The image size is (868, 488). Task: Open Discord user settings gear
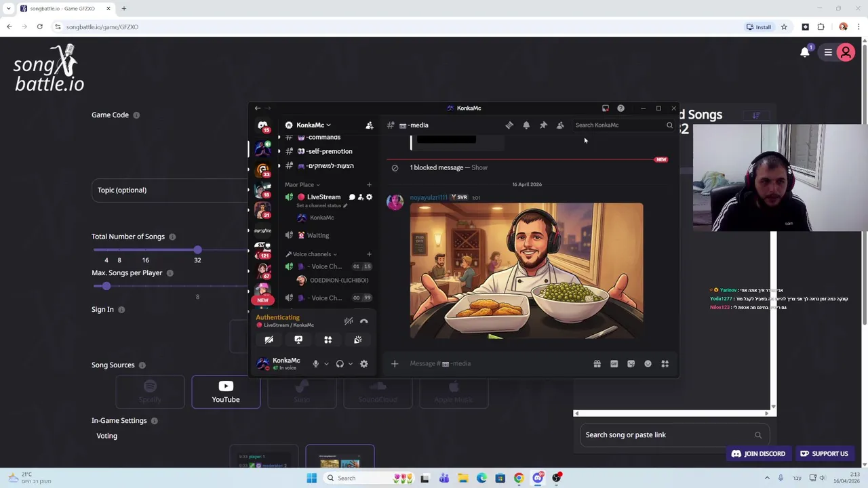(x=364, y=364)
